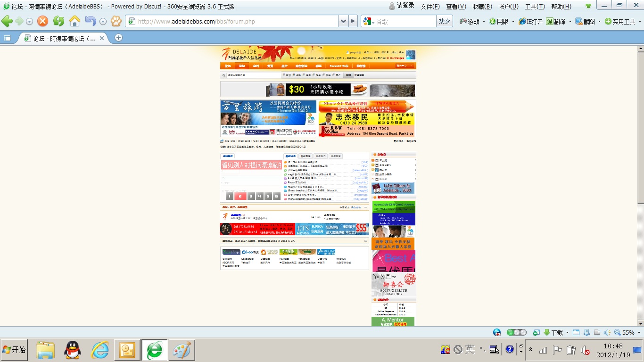Open the 收藏(B) favorites menu
644x362 pixels.
482,7
